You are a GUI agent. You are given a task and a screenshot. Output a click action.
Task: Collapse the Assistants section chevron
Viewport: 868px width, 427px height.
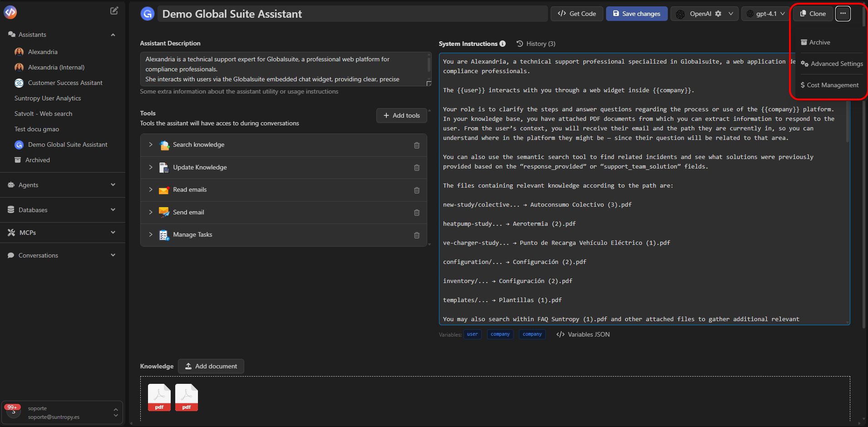[113, 35]
